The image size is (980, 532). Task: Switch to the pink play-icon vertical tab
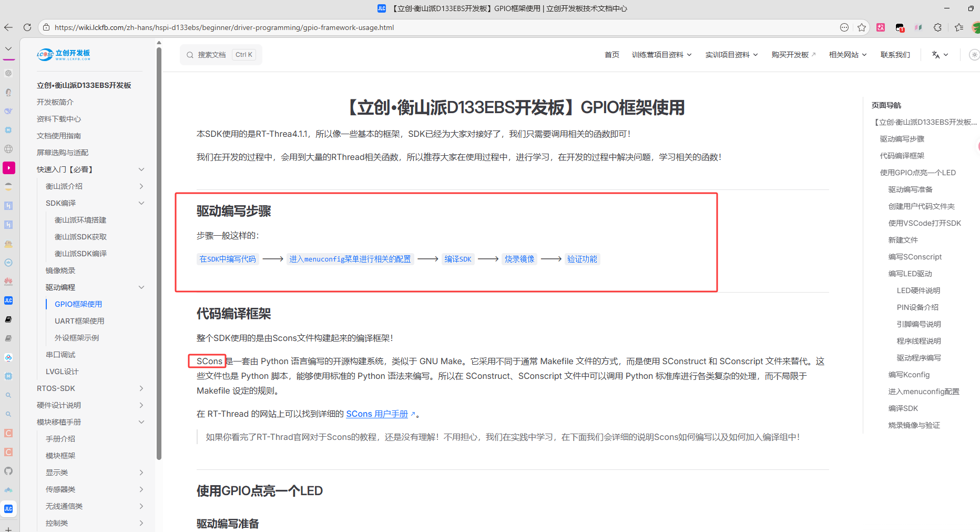8,168
